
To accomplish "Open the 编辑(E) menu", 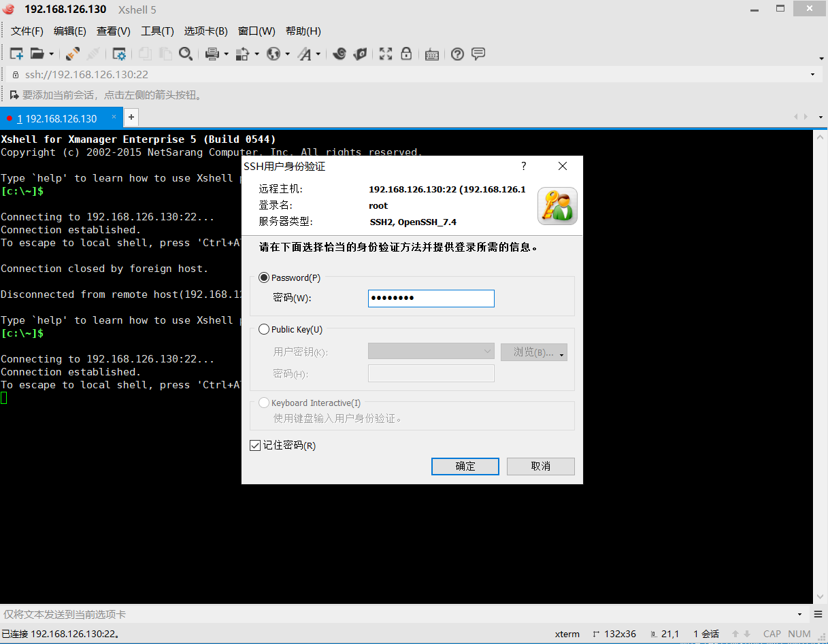I will click(x=70, y=31).
